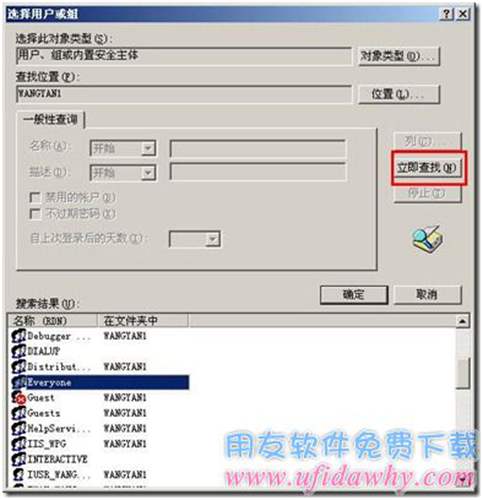Image resolution: width=483 pixels, height=500 pixels.
Task: Click the IIS_WPG group icon
Action: 19,444
